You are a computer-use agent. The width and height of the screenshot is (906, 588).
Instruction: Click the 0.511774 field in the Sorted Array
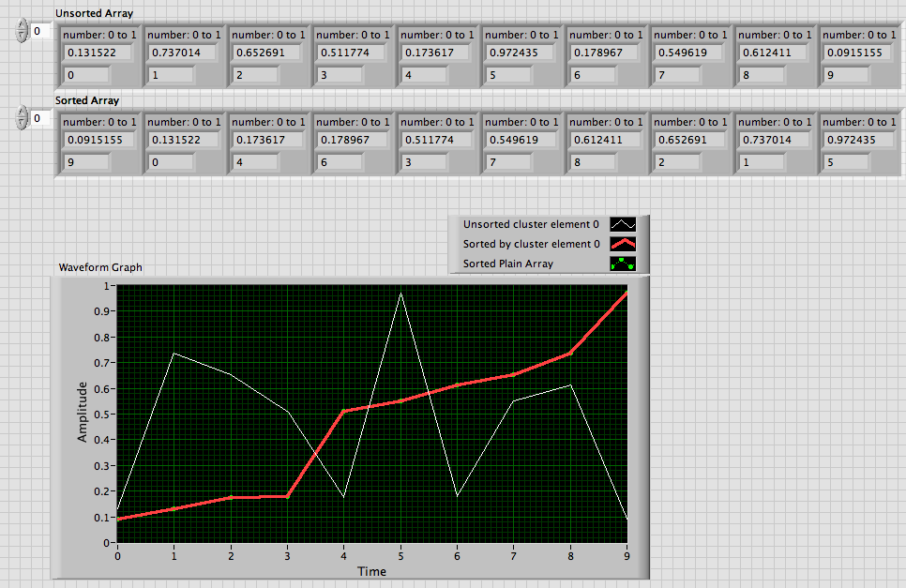(x=435, y=140)
